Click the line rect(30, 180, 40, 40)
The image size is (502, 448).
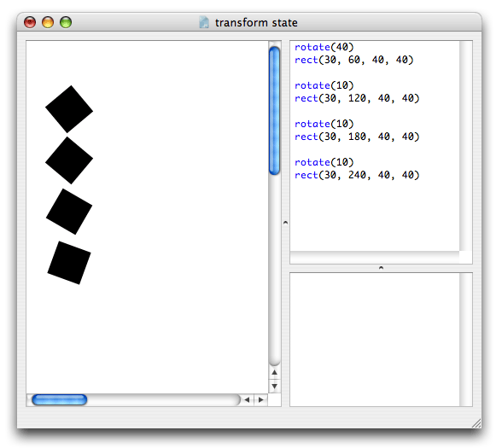point(357,137)
